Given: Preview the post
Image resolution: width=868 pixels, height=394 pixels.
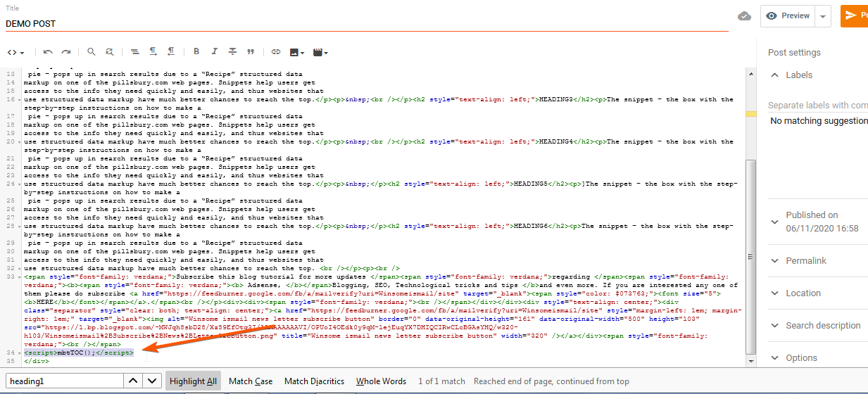Looking at the screenshot, I should (x=788, y=15).
